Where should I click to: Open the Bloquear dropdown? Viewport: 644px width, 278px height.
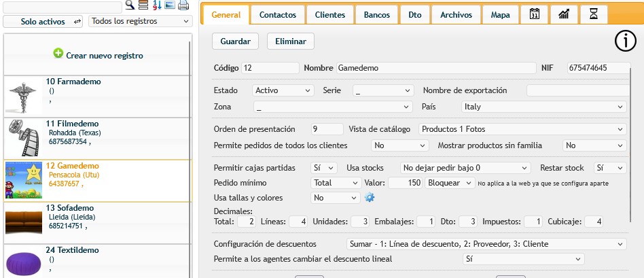click(x=450, y=183)
